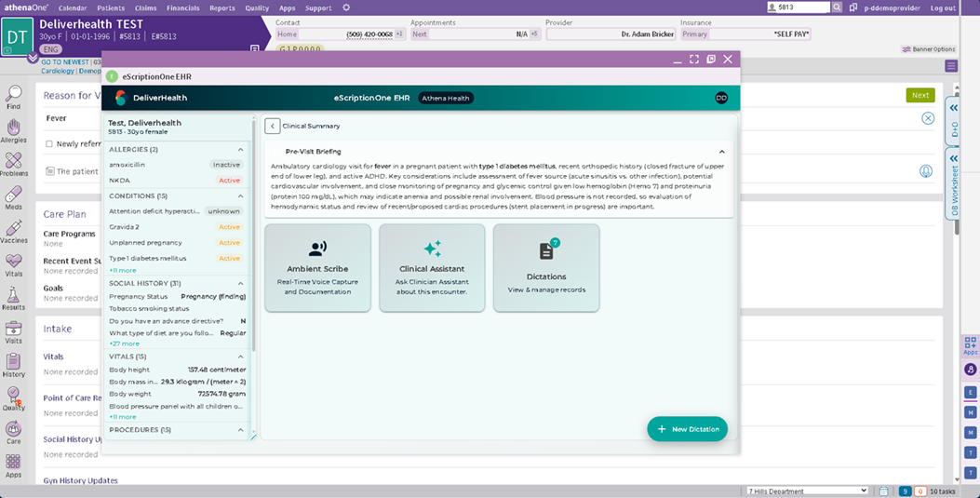Click the back arrow next to Clinical Summary

click(x=272, y=126)
